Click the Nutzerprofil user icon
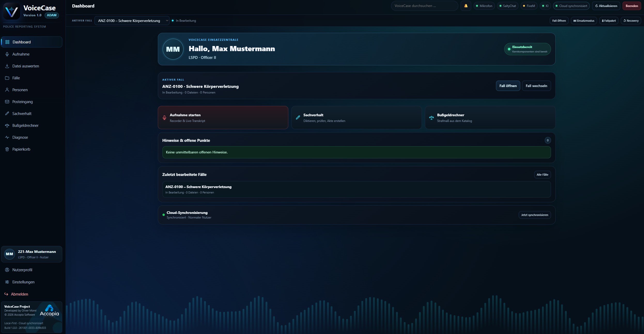The width and height of the screenshot is (644, 334). [7, 270]
